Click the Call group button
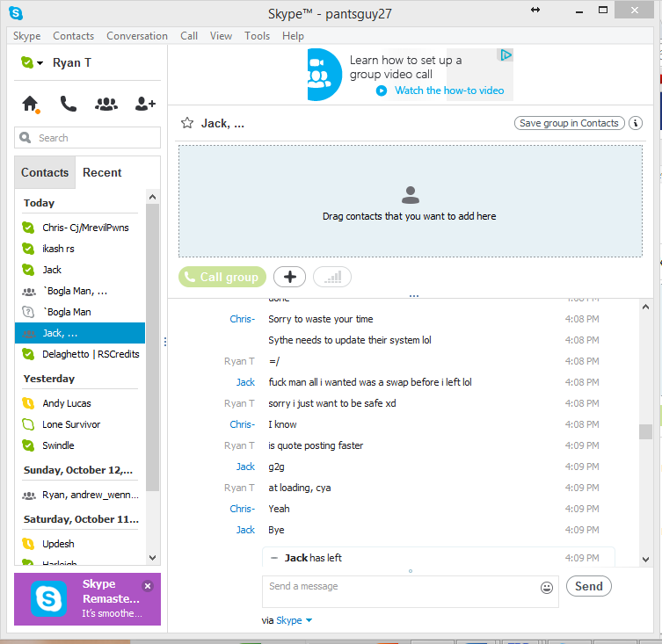 [x=222, y=277]
